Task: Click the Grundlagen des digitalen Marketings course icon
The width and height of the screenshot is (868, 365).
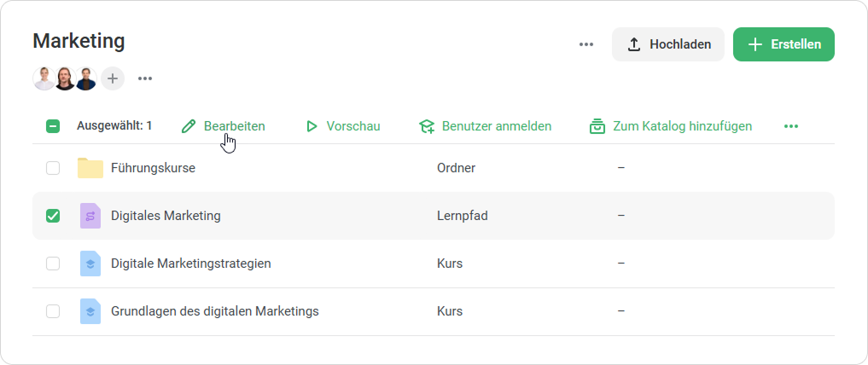Action: tap(90, 311)
